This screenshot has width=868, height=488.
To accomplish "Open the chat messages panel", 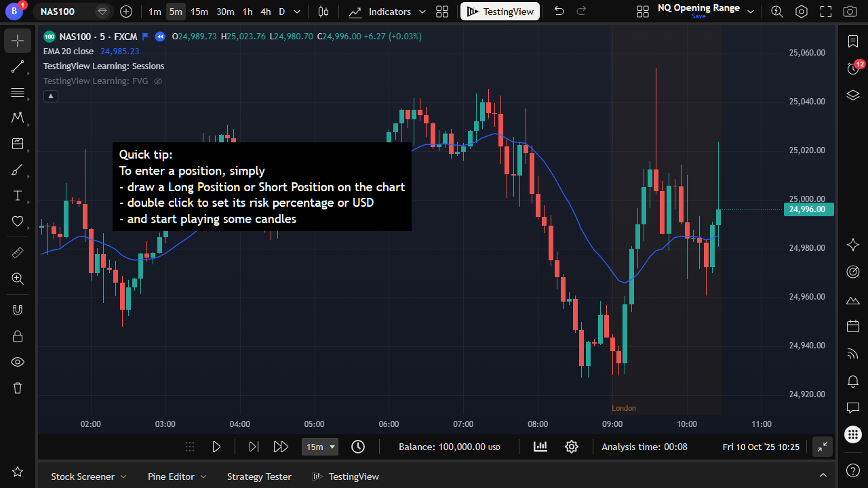I will click(854, 407).
